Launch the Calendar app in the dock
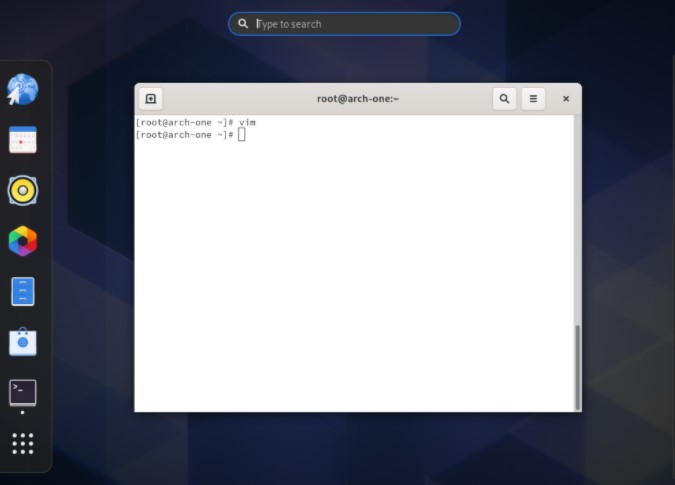 pos(23,139)
